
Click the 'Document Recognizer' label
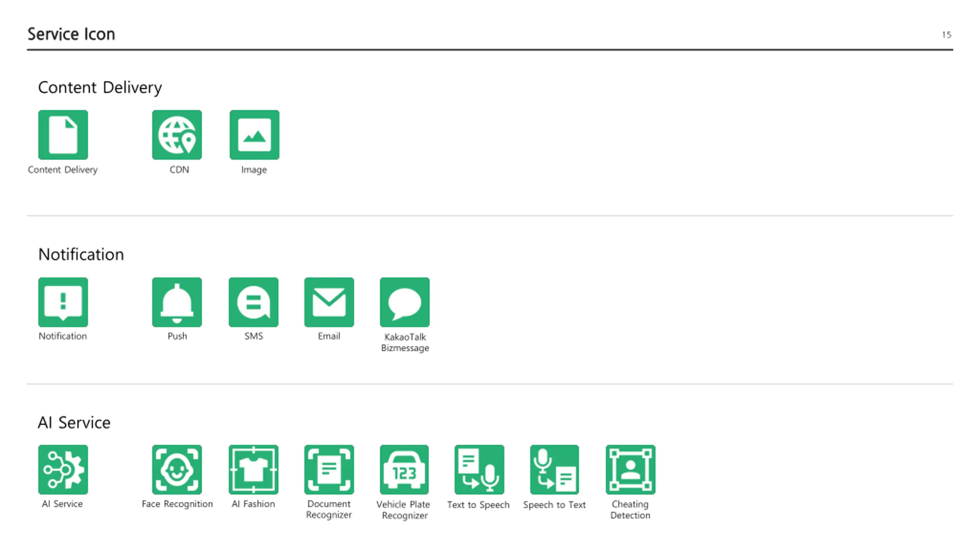pyautogui.click(x=329, y=509)
